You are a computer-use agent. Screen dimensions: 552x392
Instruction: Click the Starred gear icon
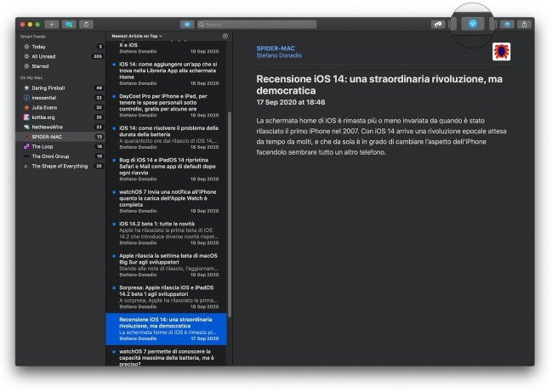[26, 66]
